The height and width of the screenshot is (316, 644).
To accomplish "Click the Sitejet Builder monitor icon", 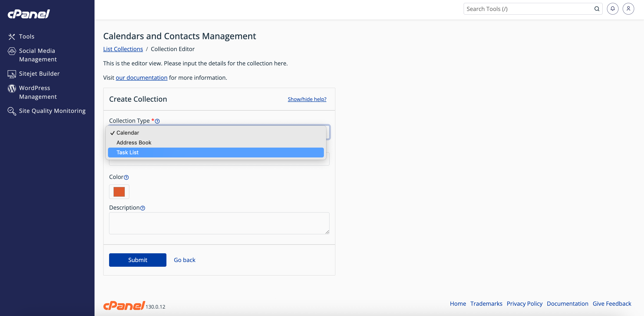I will (11, 74).
